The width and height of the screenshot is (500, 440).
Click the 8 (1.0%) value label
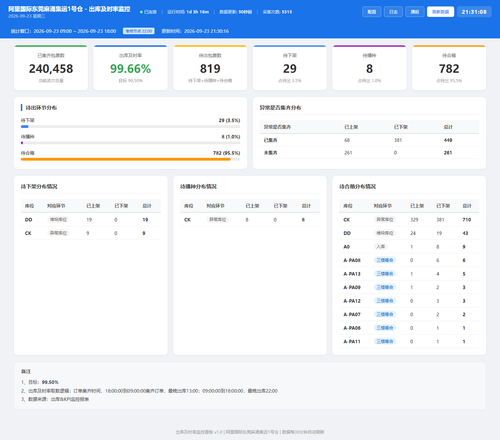point(231,137)
